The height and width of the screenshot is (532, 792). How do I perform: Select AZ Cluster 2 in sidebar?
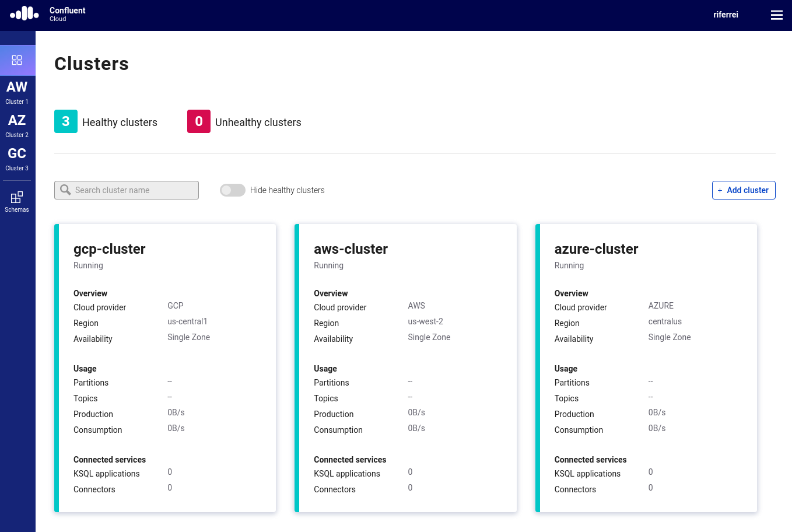(x=17, y=125)
